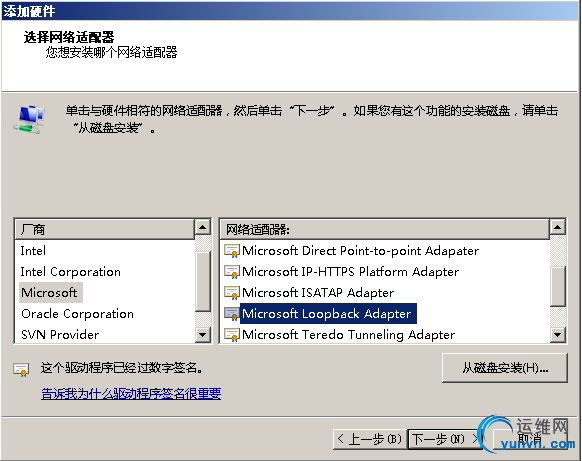Click adapter list scroll down arrow
The width and height of the screenshot is (582, 461).
coord(558,335)
